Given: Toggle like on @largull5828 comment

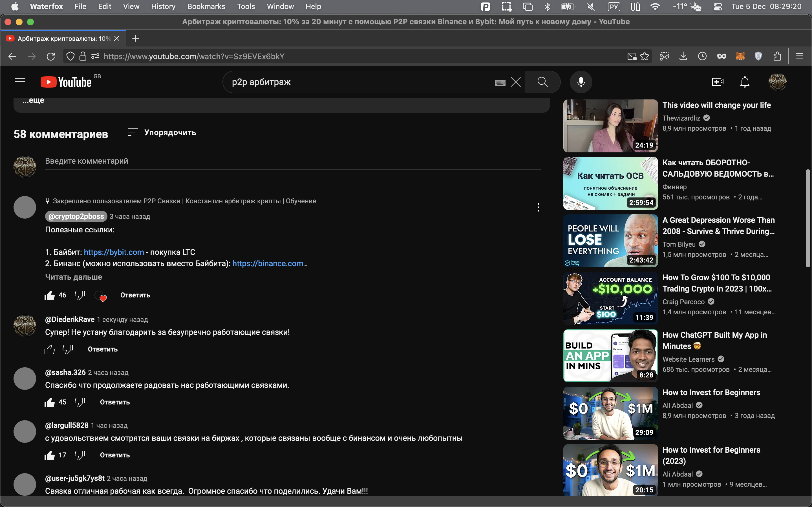Looking at the screenshot, I should pos(49,455).
